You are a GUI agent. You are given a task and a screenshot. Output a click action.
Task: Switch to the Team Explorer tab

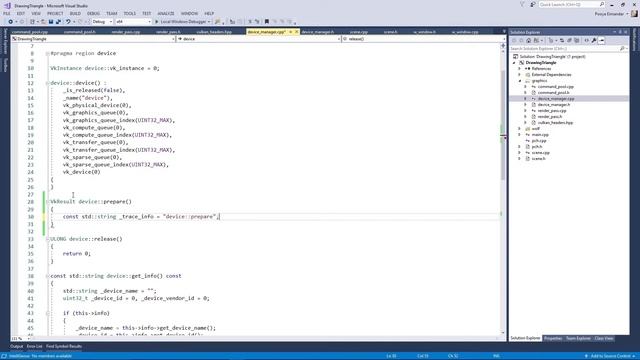578,338
